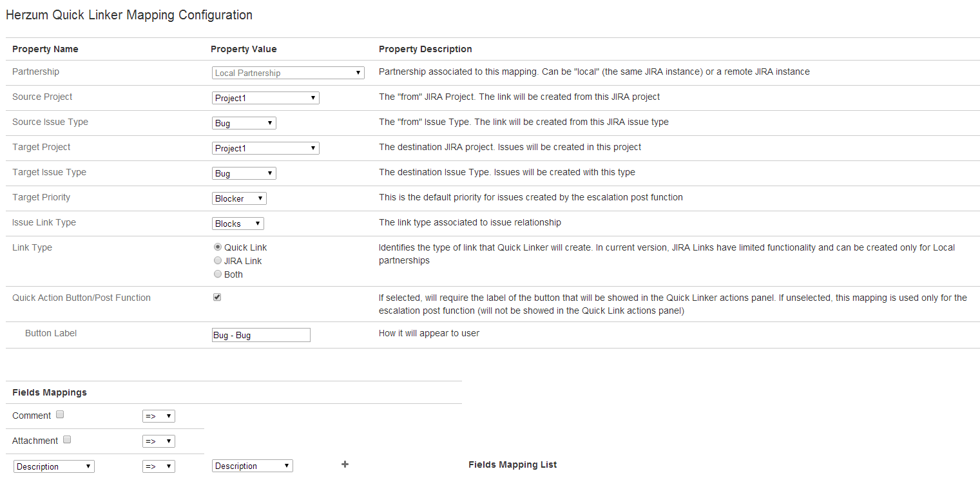Select the JIRA Link radio option
The width and height of the screenshot is (980, 478).
[218, 260]
